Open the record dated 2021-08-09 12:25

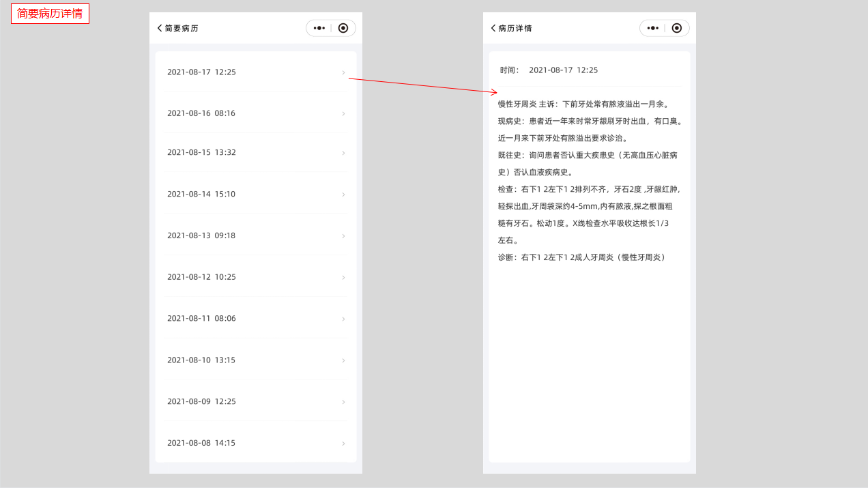(x=201, y=402)
